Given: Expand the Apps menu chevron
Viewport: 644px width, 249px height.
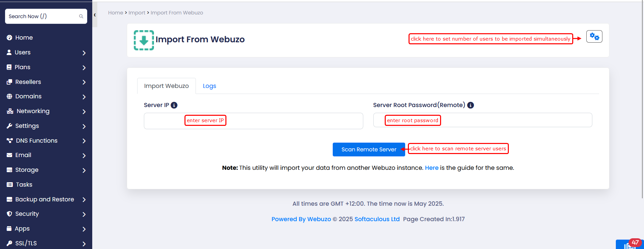Looking at the screenshot, I should pyautogui.click(x=84, y=229).
